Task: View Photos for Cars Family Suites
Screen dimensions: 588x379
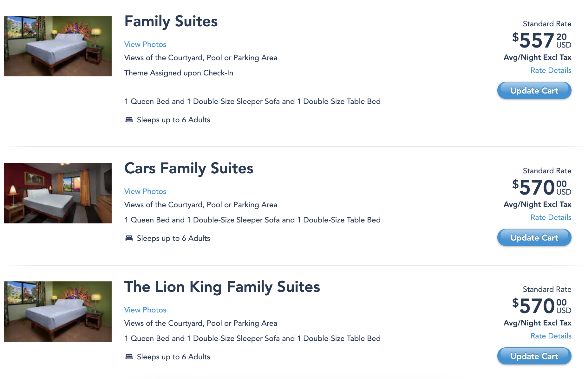Action: 145,191
